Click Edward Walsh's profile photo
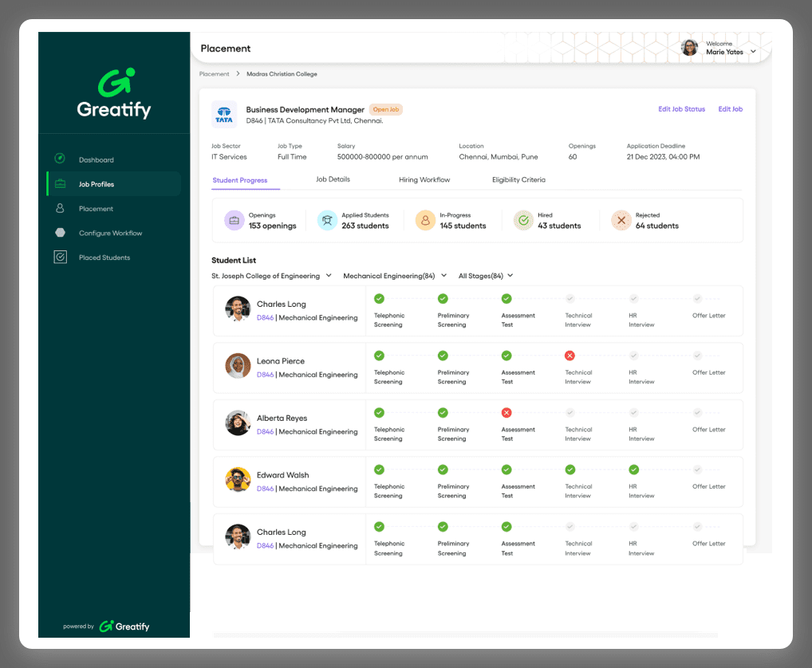 238,480
